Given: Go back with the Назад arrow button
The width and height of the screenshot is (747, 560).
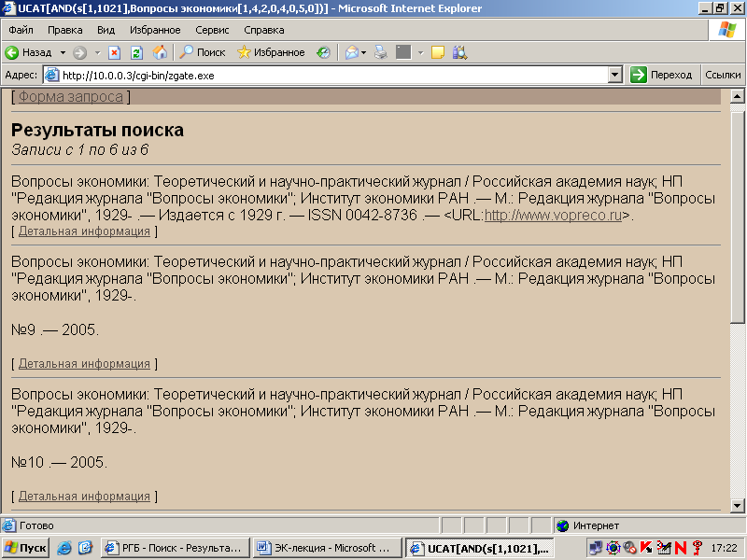Looking at the screenshot, I should pos(29,52).
